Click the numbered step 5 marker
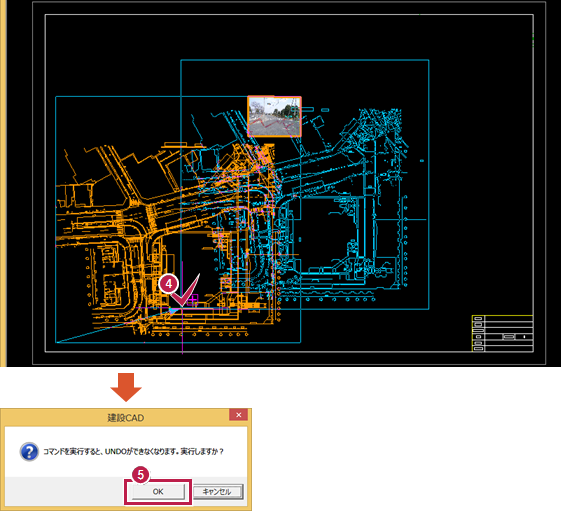 (141, 475)
